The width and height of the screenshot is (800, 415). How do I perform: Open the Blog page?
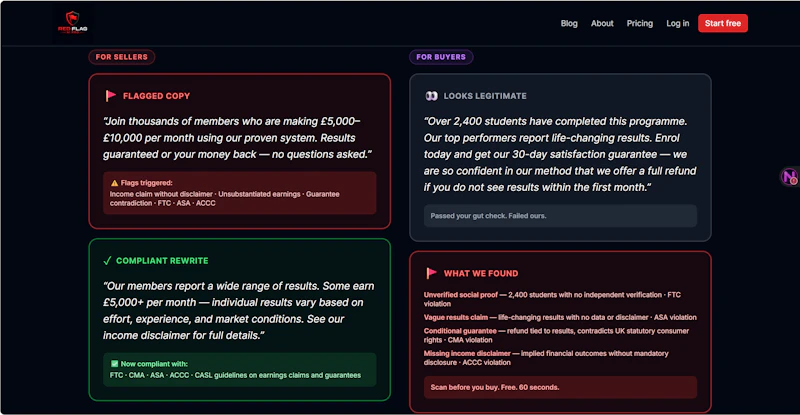[x=569, y=23]
